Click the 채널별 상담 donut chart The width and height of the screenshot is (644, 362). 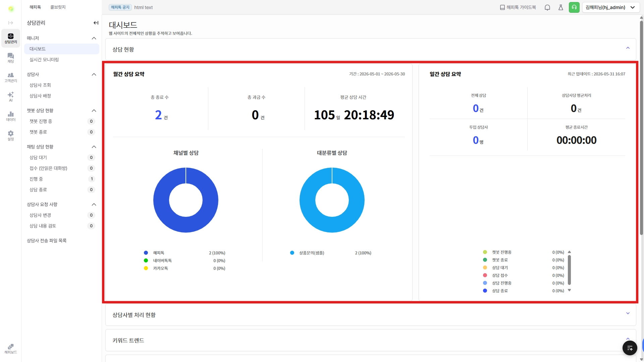(x=186, y=200)
